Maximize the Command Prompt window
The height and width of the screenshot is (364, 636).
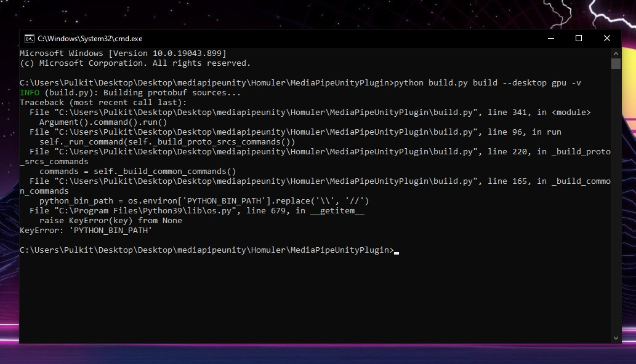point(578,38)
